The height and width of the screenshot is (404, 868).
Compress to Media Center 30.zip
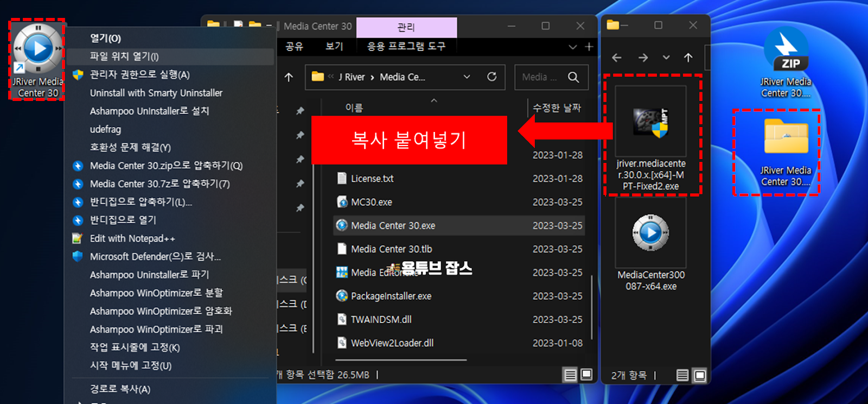169,166
